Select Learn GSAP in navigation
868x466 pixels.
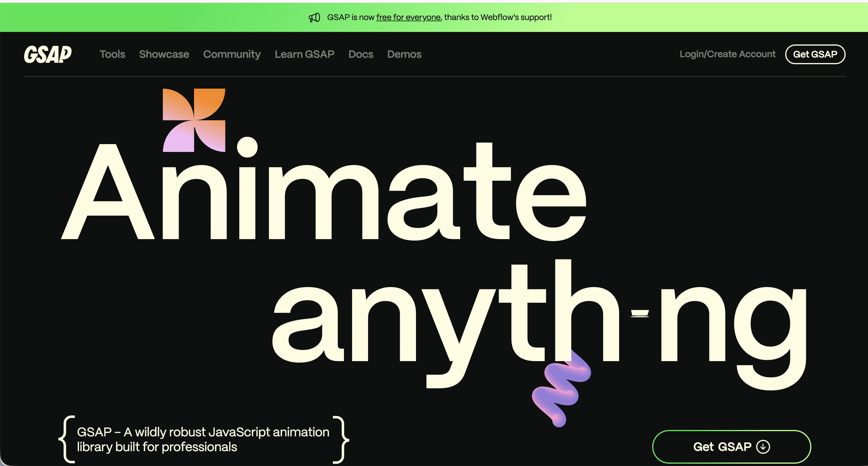click(x=305, y=54)
